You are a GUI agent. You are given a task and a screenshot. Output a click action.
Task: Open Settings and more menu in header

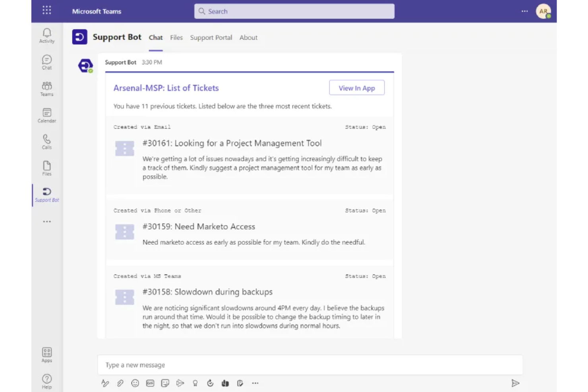pos(524,11)
